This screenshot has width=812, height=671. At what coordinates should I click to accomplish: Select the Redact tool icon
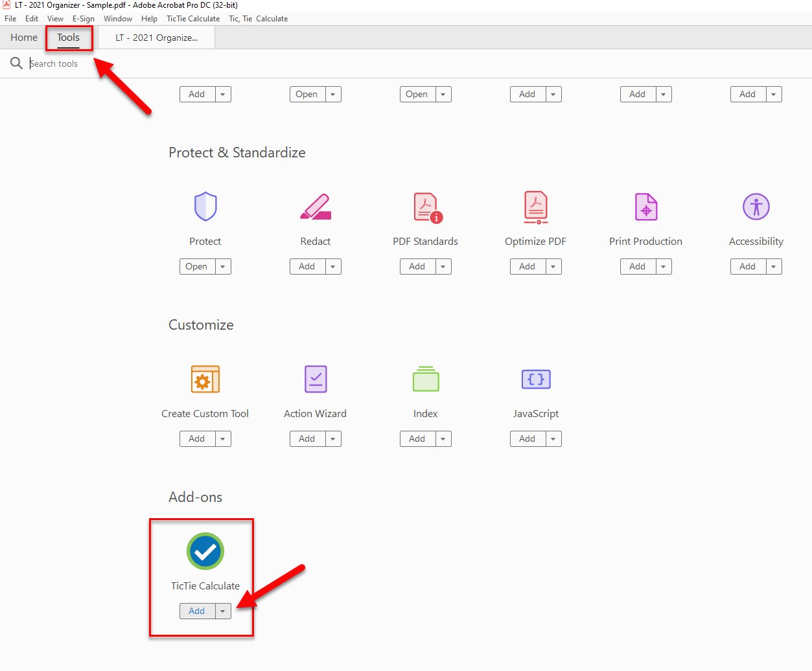coord(316,207)
